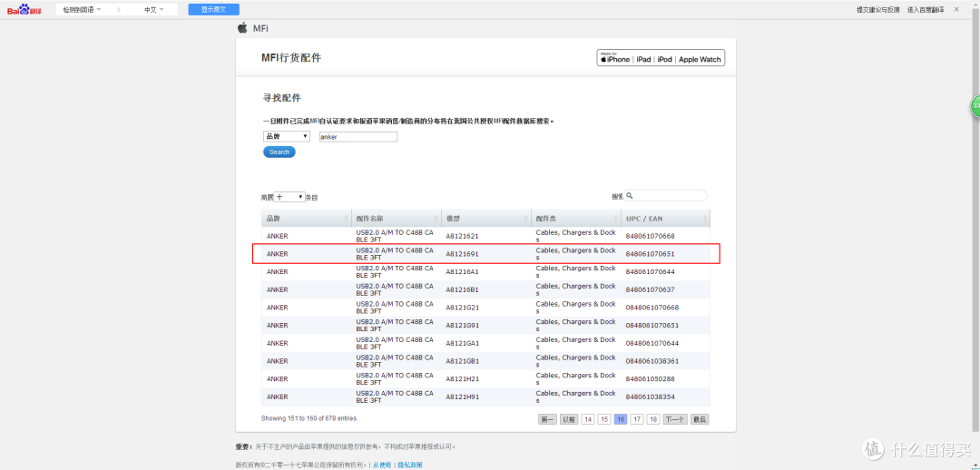
Task: Click 进入百度翻译 link
Action: pyautogui.click(x=926, y=9)
